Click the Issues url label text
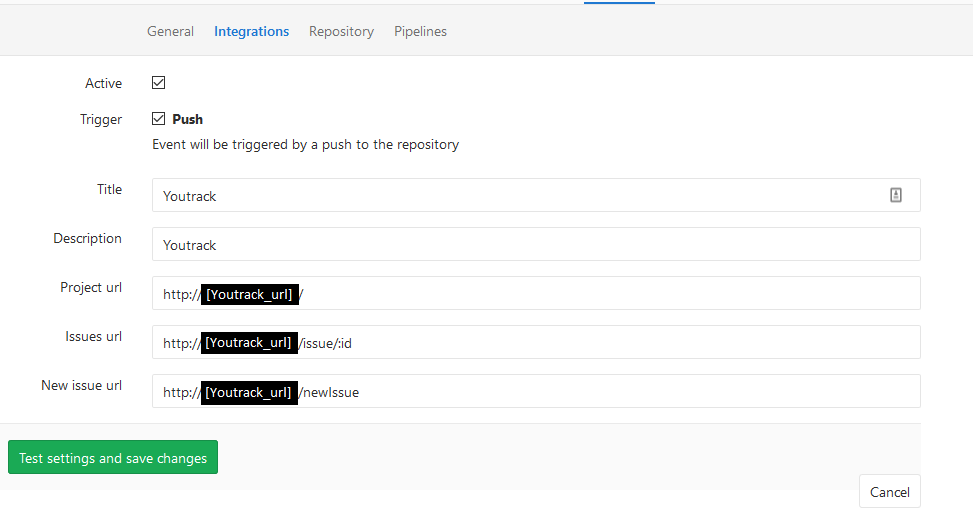This screenshot has height=525, width=973. point(93,337)
